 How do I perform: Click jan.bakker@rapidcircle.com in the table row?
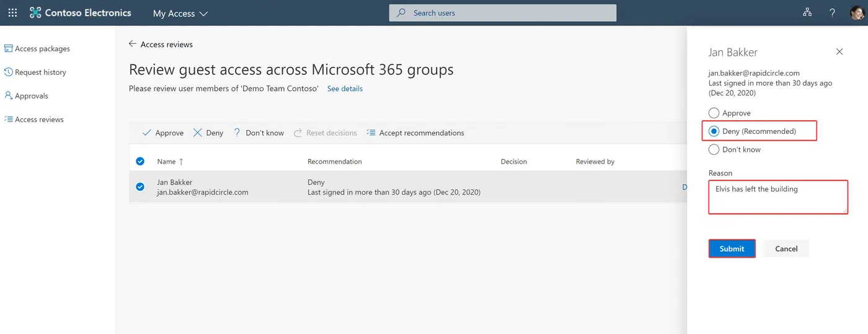point(203,192)
